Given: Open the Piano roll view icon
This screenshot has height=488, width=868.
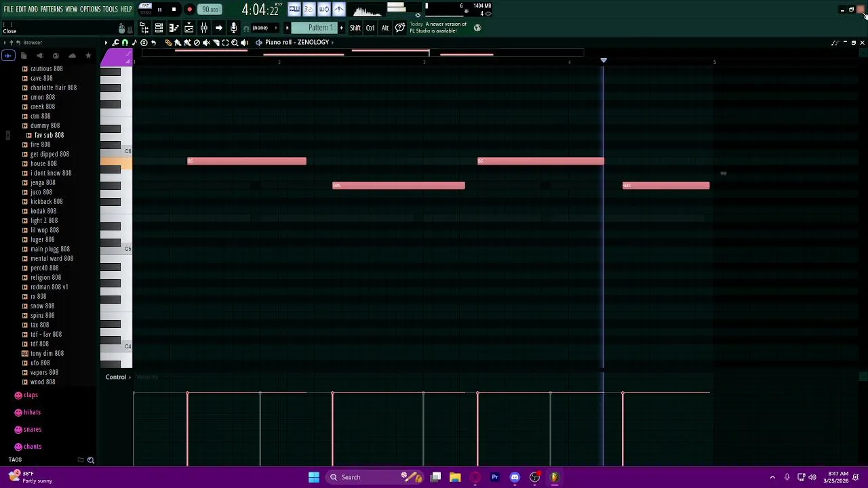Looking at the screenshot, I should coord(174,28).
